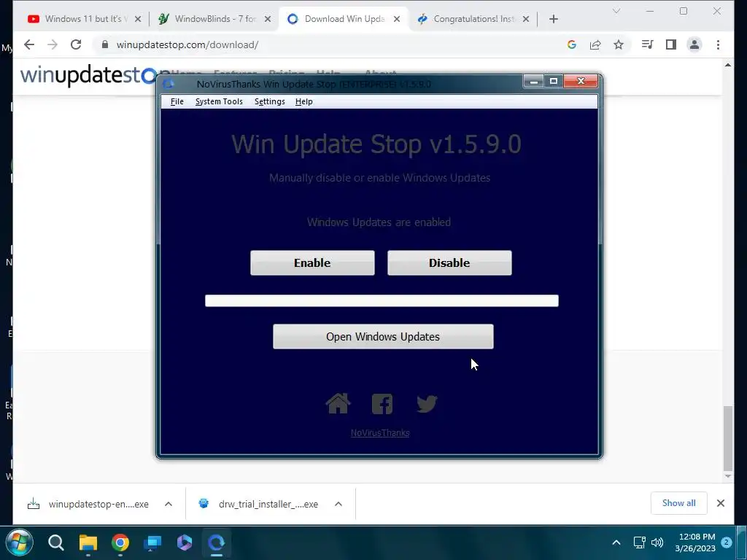Close the Congratulations tab
747x560 pixels.
point(526,19)
